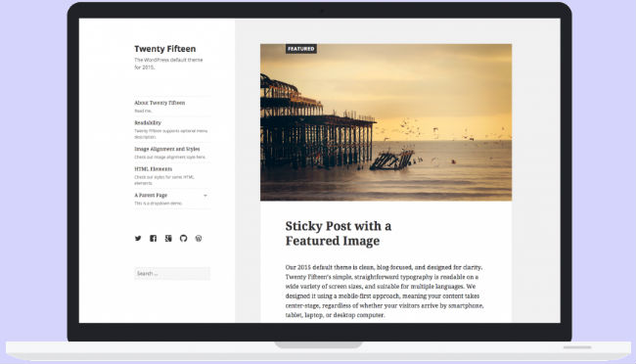Viewport: 636px width, 364px height.
Task: Open the Readability menu item
Action: click(x=148, y=122)
